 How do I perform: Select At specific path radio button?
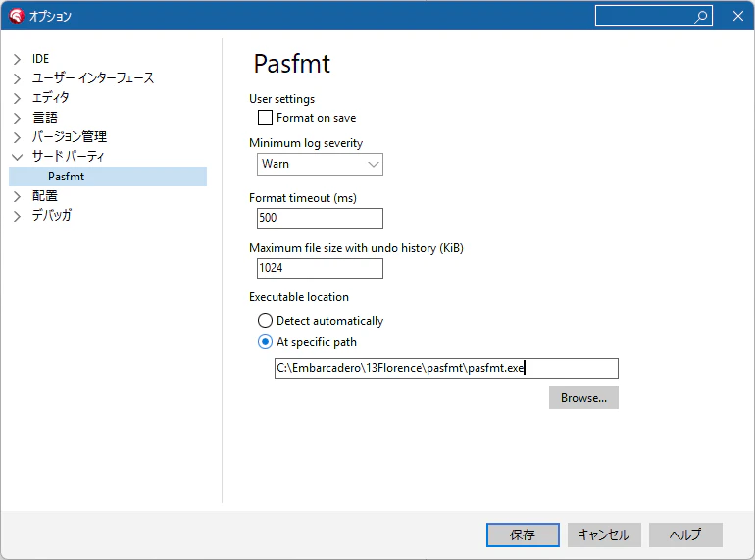pos(265,342)
